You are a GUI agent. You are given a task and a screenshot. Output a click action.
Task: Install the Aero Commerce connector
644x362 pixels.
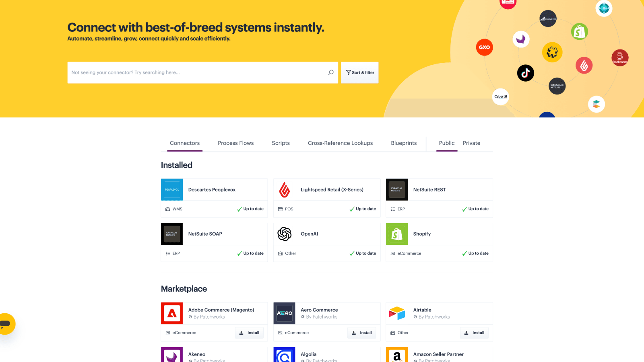pyautogui.click(x=361, y=333)
